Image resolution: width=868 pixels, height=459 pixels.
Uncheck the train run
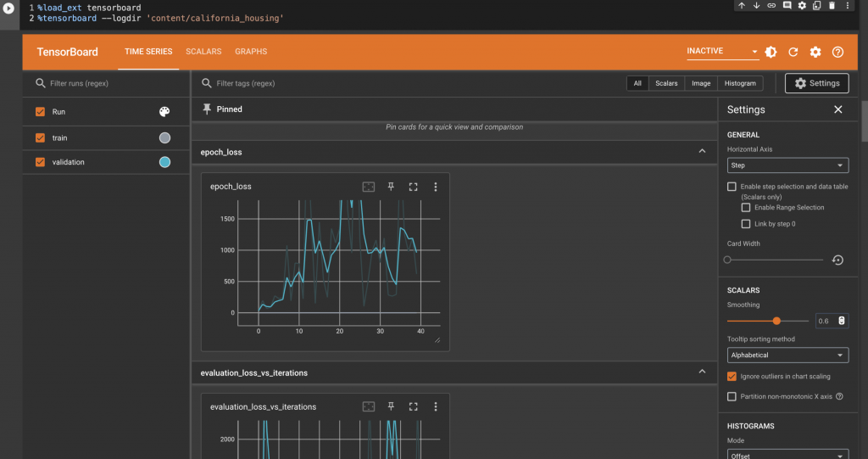tap(40, 137)
